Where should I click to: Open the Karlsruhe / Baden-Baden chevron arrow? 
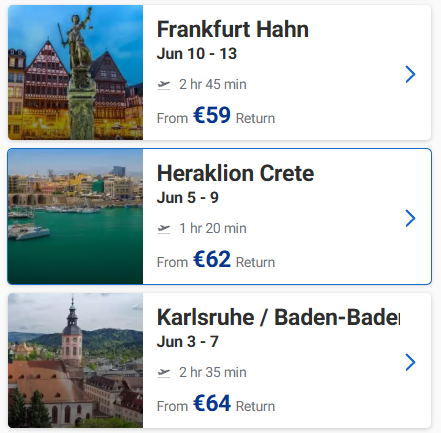(410, 362)
